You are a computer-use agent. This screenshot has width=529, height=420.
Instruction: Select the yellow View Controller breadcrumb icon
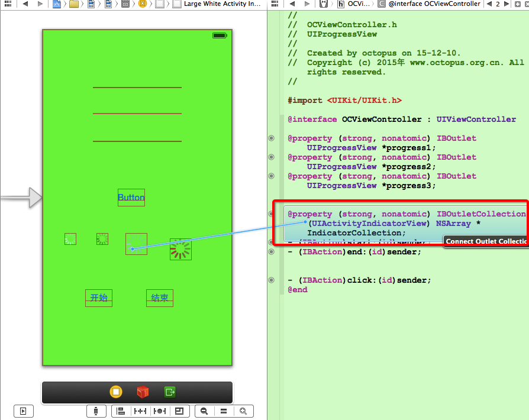[x=143, y=4]
